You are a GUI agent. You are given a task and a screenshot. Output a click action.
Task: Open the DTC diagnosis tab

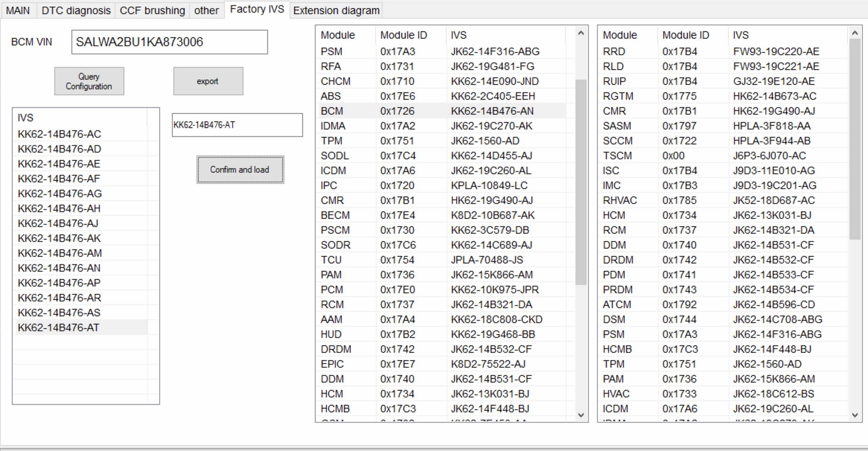[76, 11]
